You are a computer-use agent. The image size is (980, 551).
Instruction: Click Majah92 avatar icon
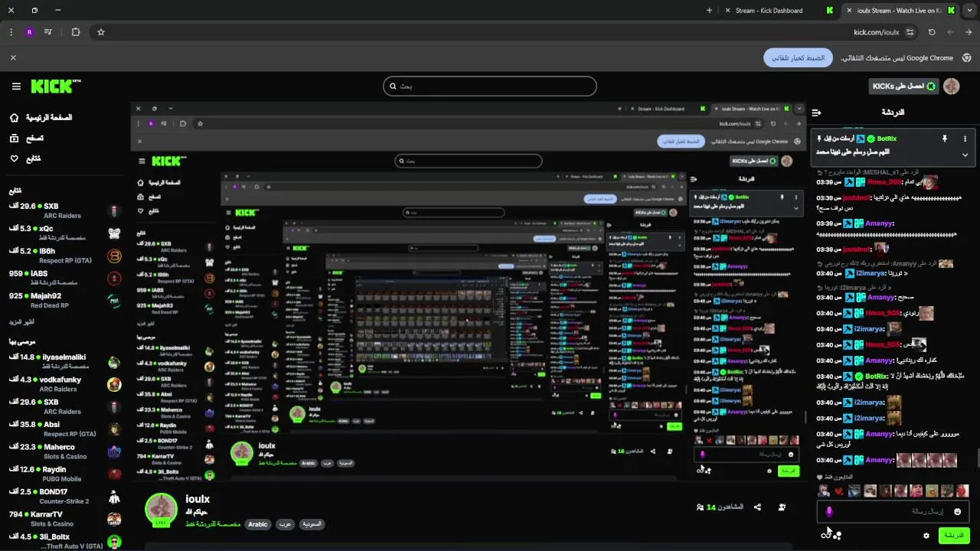point(114,301)
